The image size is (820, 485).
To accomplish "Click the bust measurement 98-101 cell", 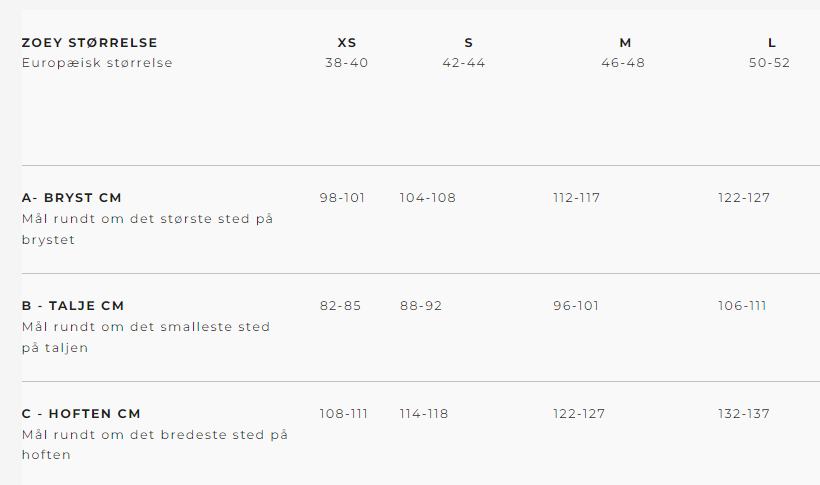I will 342,198.
